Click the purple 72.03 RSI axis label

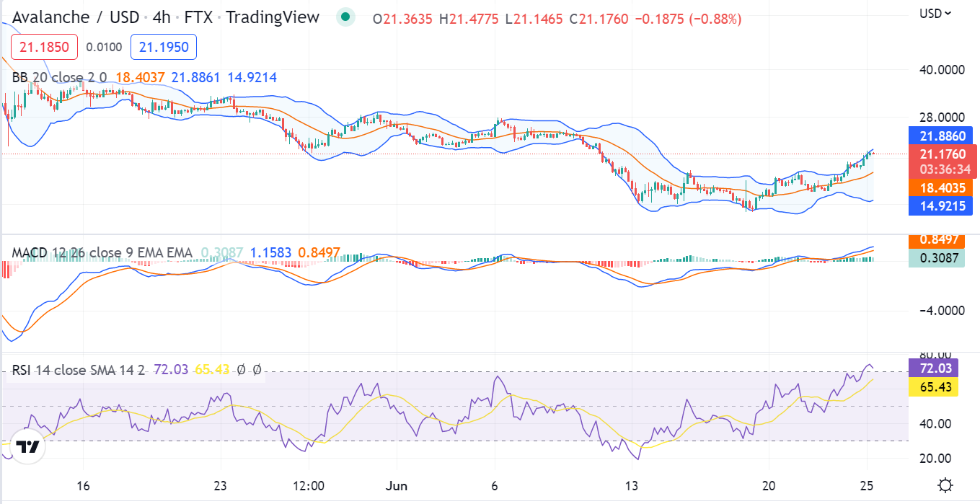coord(932,368)
